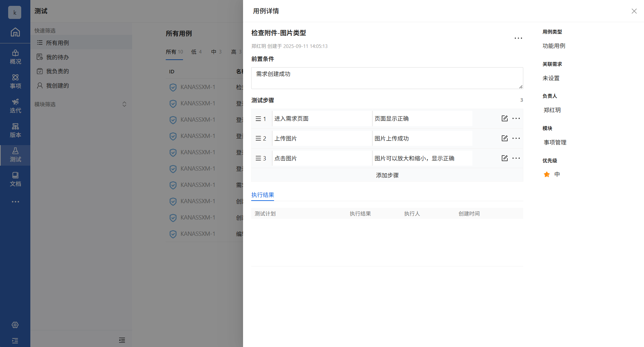The width and height of the screenshot is (644, 347).
Task: Click step 1 description 进入需求页面
Action: [x=322, y=119]
